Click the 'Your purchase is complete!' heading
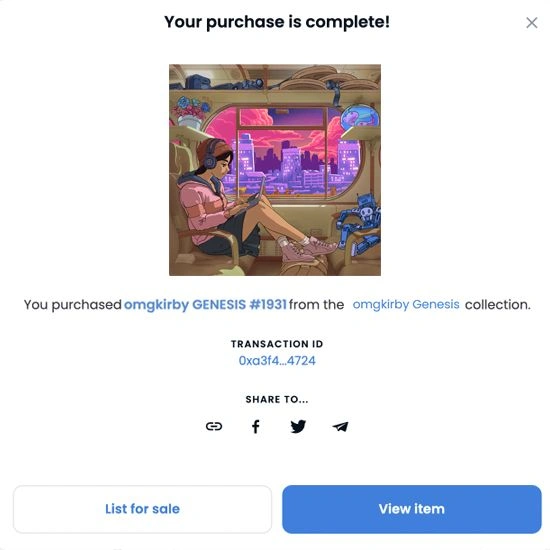 pyautogui.click(x=277, y=22)
